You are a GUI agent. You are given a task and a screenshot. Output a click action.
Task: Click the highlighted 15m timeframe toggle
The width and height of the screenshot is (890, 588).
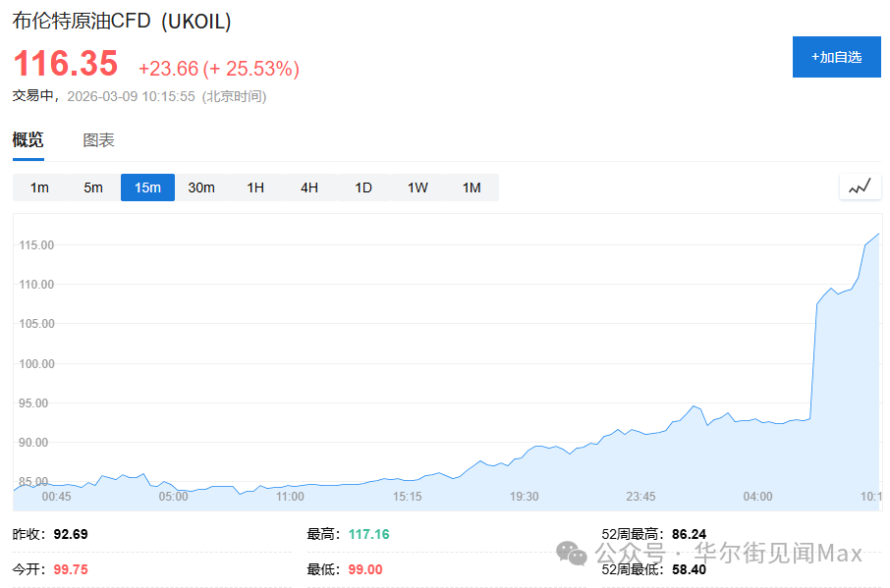coord(146,187)
